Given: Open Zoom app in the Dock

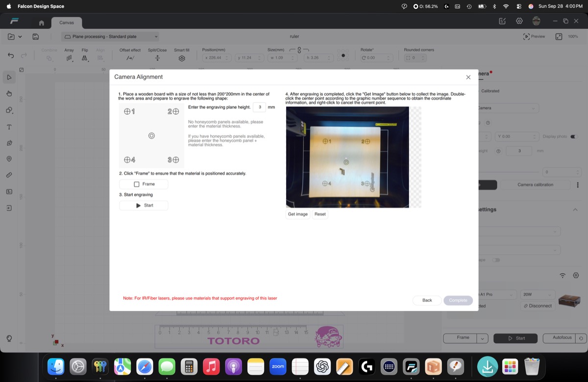Looking at the screenshot, I should point(278,367).
